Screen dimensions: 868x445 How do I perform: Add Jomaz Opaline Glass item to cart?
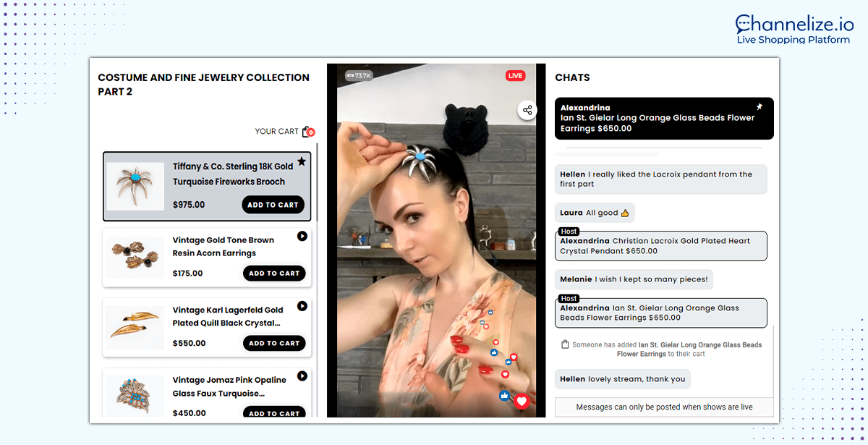pos(274,413)
